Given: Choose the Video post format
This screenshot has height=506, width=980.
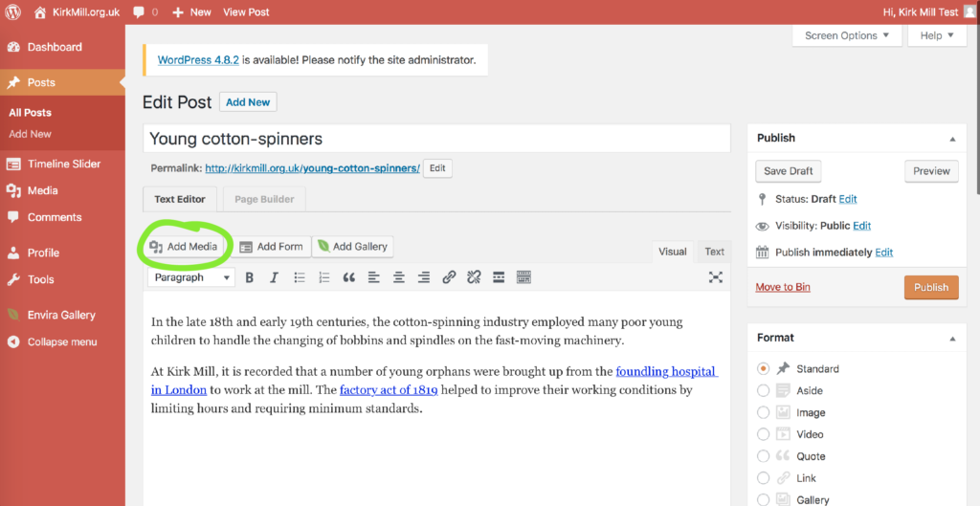Looking at the screenshot, I should [x=763, y=434].
